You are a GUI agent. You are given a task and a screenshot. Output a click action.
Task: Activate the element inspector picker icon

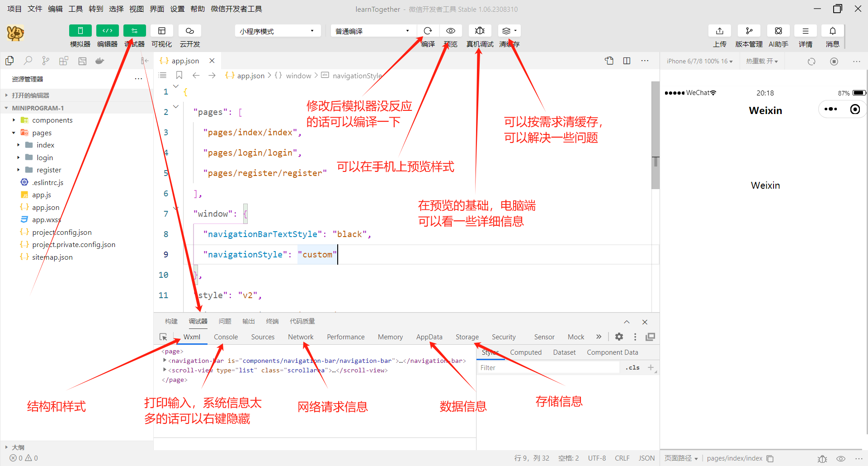click(164, 337)
